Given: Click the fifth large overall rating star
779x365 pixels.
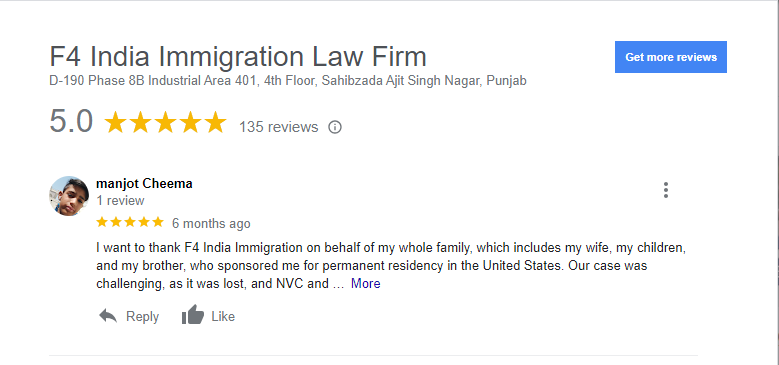Looking at the screenshot, I should (x=215, y=122).
